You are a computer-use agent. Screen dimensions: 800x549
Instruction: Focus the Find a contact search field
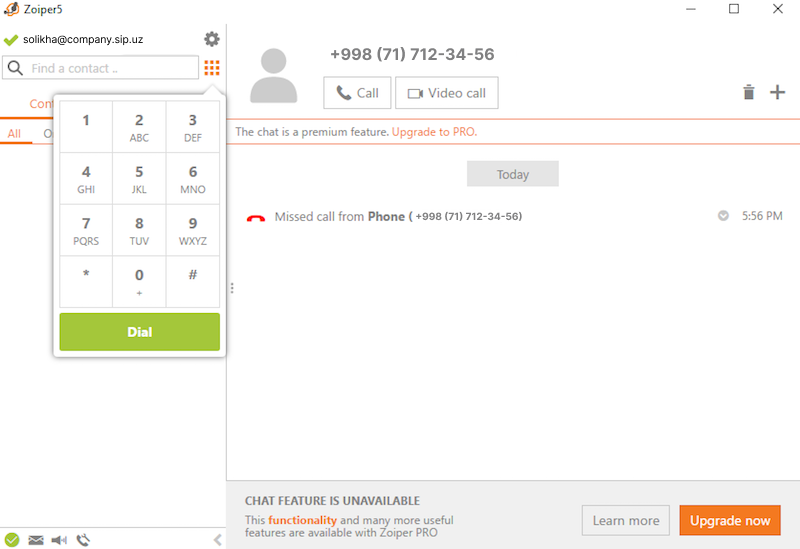[x=110, y=68]
